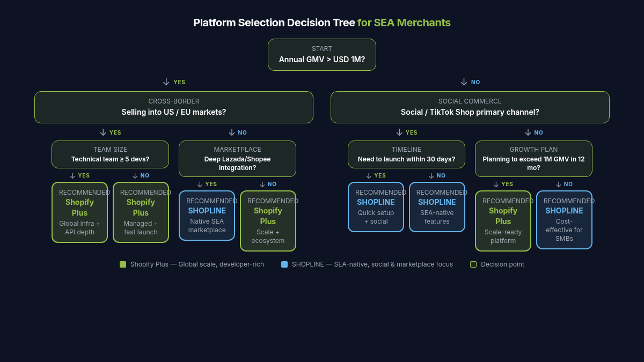Click the Shopify Plus Global infra card
The width and height of the screenshot is (644, 362).
coord(79,212)
